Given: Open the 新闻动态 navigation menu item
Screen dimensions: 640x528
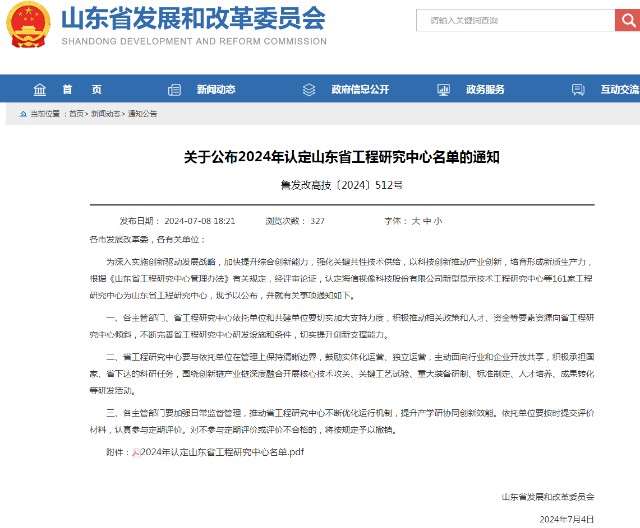Looking at the screenshot, I should (216, 89).
